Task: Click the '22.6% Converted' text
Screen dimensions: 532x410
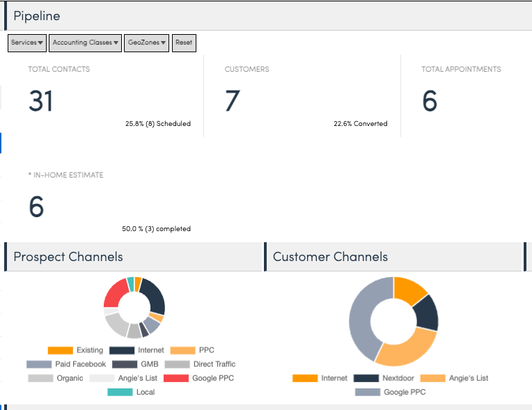Action: [x=360, y=123]
